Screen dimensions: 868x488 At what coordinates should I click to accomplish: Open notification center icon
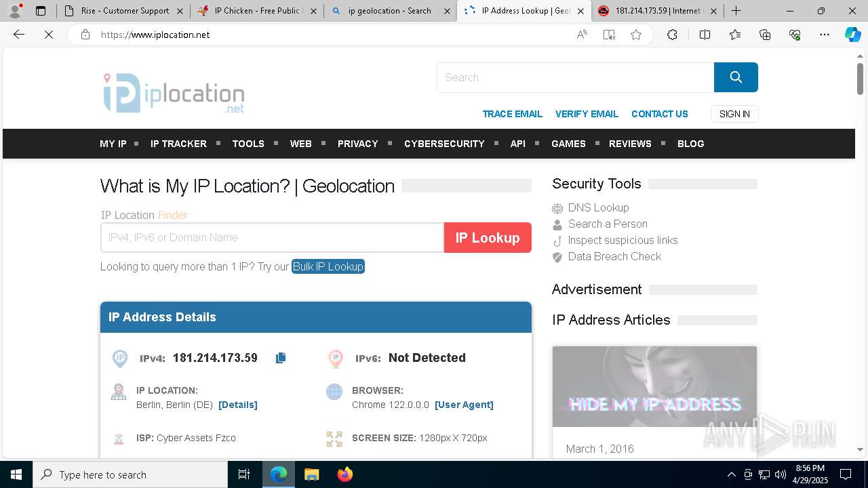(x=846, y=474)
